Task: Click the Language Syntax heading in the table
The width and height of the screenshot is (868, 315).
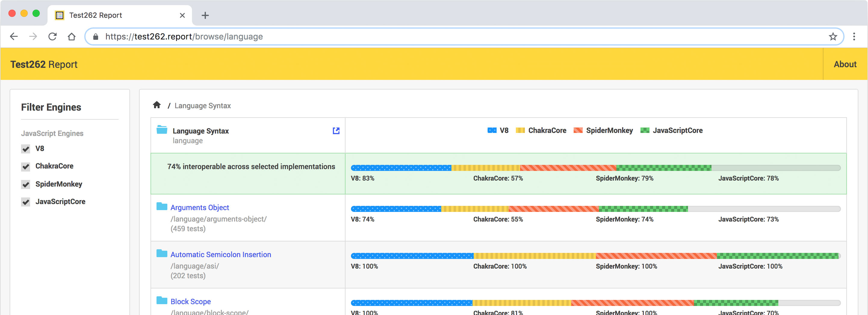Action: [200, 131]
